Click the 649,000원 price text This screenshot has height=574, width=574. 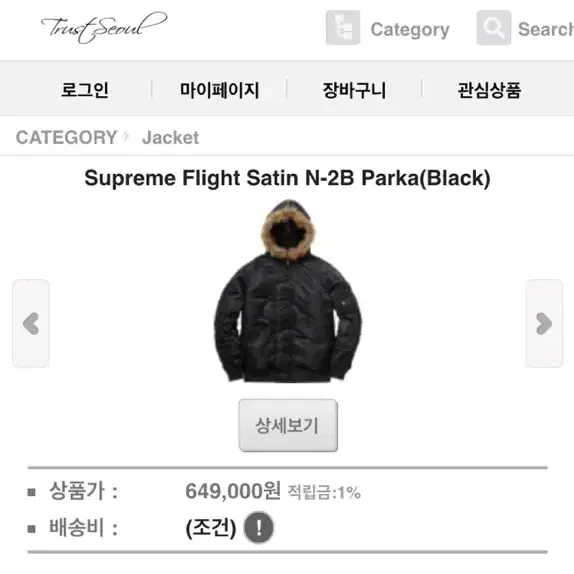click(233, 491)
